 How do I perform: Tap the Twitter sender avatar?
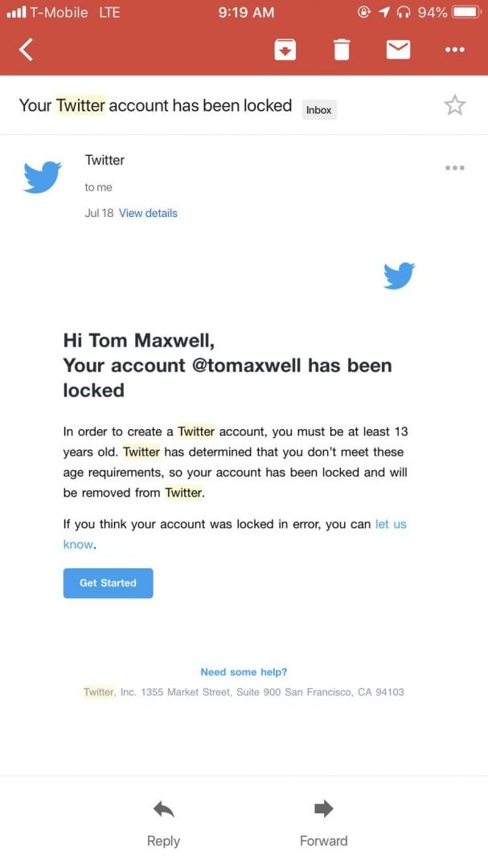pos(42,177)
